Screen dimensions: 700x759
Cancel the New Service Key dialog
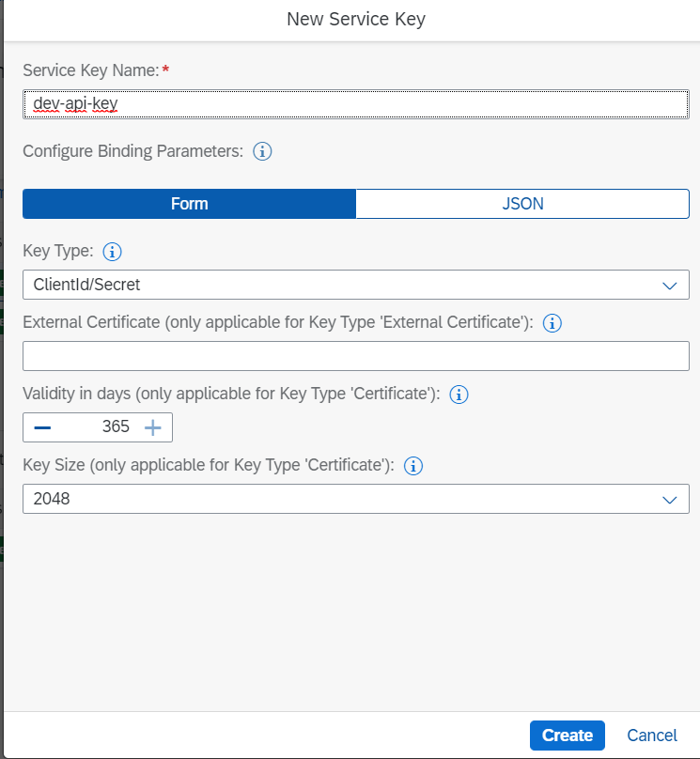(x=651, y=736)
